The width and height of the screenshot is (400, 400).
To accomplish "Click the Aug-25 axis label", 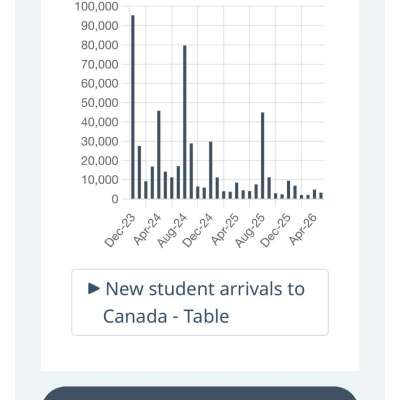I will [x=250, y=231].
